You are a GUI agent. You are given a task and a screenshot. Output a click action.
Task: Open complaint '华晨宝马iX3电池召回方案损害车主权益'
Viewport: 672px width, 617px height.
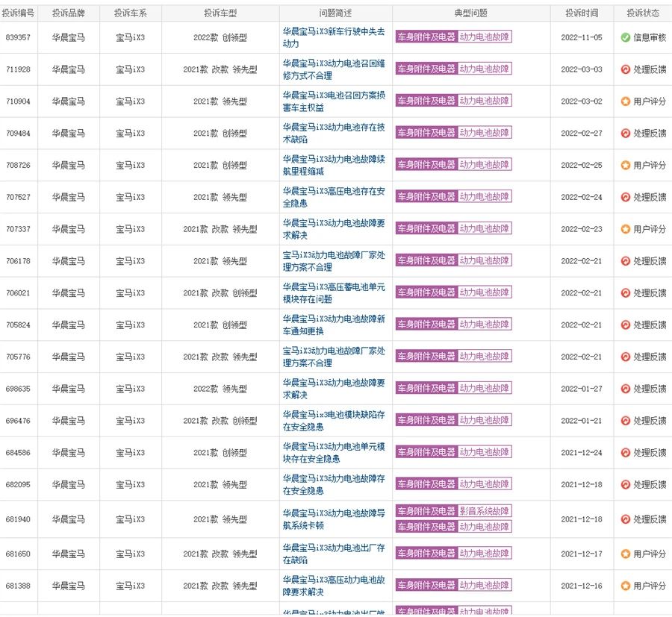coord(334,101)
